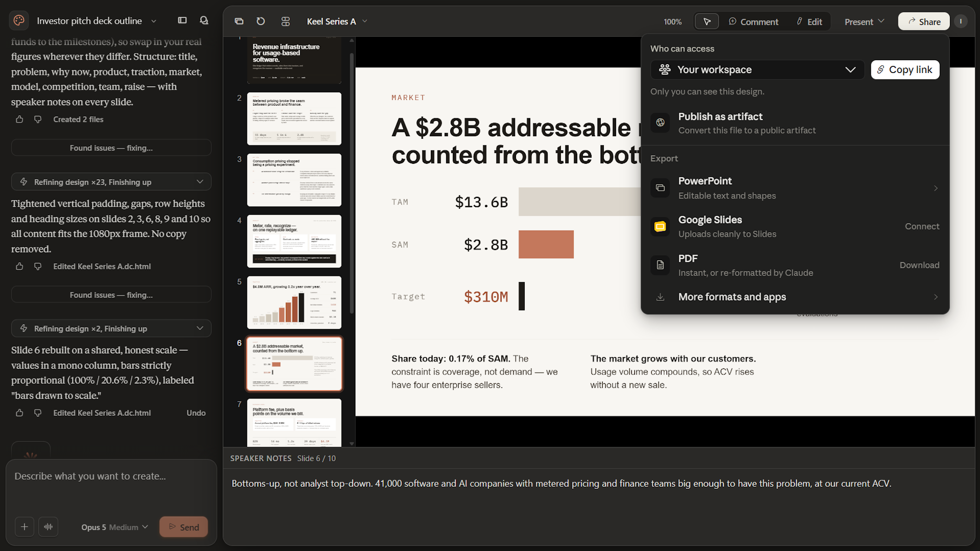Open More formats and apps submenu

coord(795,297)
